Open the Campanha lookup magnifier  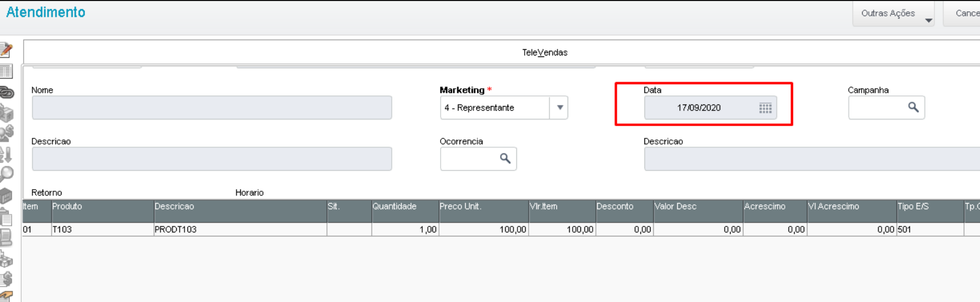913,107
